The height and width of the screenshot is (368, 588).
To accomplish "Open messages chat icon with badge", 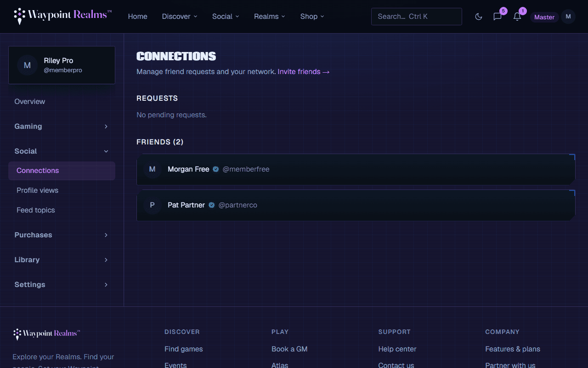I will tap(498, 17).
